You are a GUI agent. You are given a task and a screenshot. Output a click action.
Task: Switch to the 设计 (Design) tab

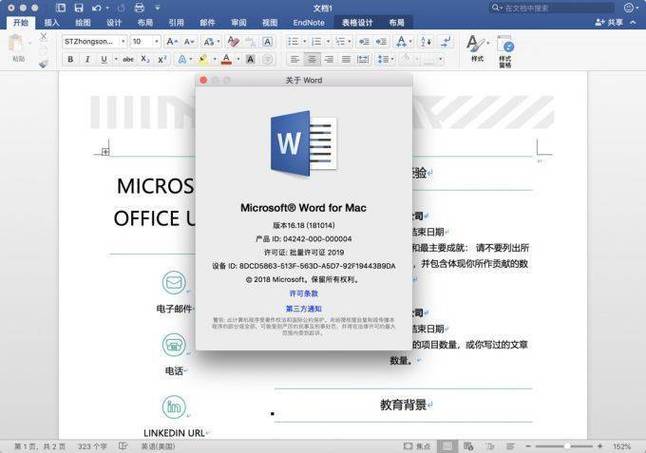tap(114, 23)
